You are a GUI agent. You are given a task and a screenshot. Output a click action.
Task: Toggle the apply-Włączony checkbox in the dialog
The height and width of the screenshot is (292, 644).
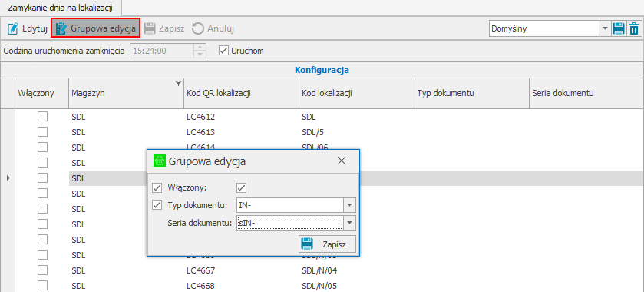coord(157,188)
